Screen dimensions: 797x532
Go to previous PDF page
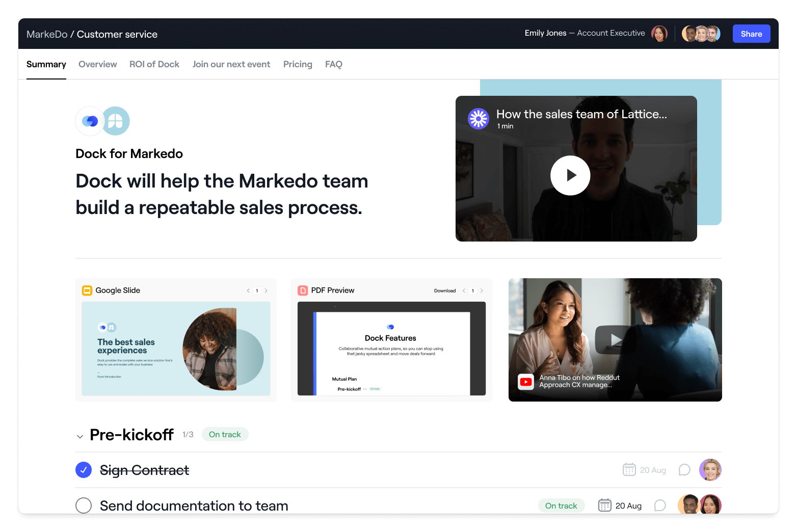(x=464, y=290)
